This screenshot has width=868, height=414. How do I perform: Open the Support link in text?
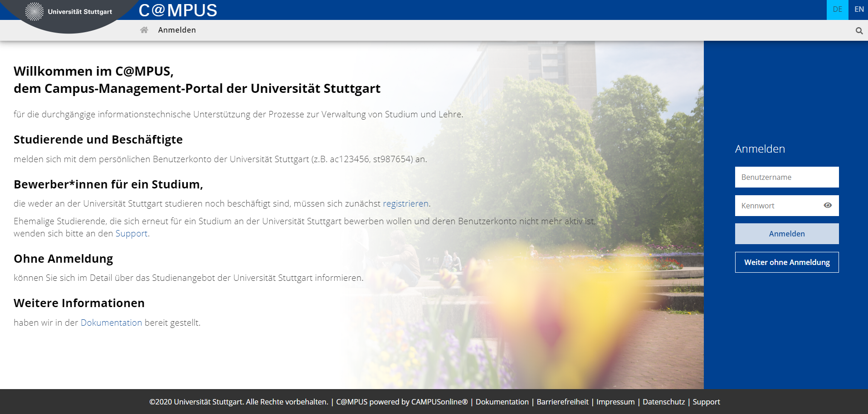tap(132, 234)
